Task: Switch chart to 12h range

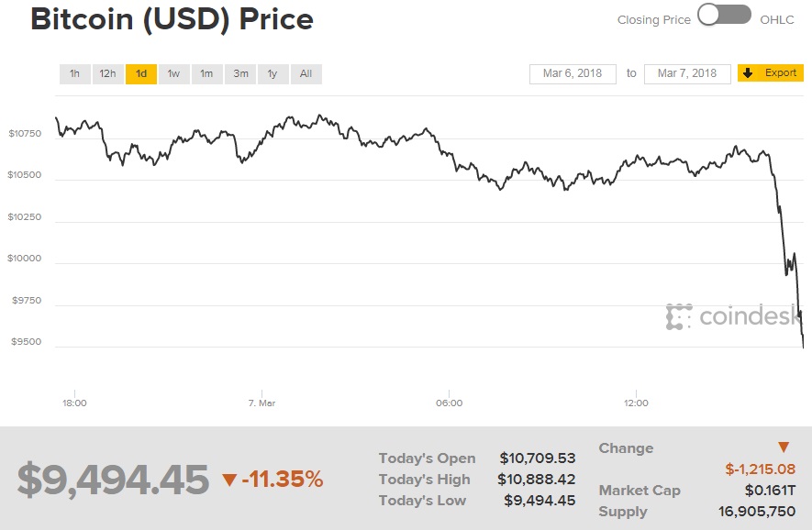Action: 108,73
